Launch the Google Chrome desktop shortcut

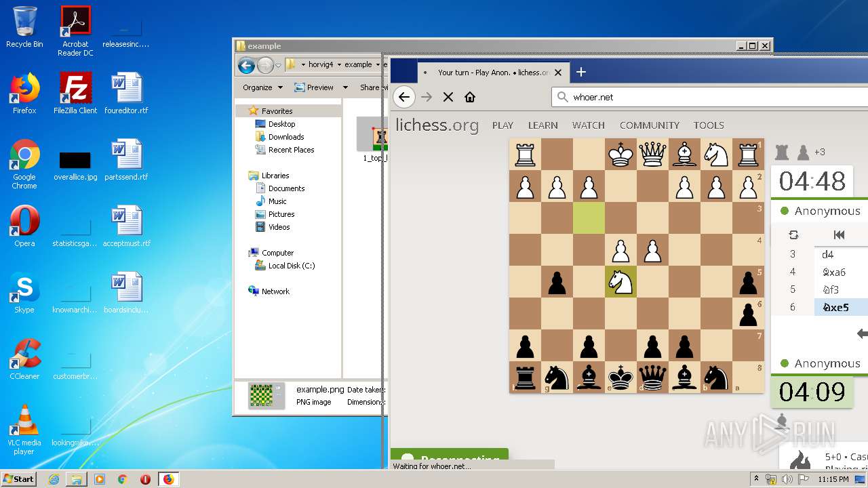[x=24, y=164]
